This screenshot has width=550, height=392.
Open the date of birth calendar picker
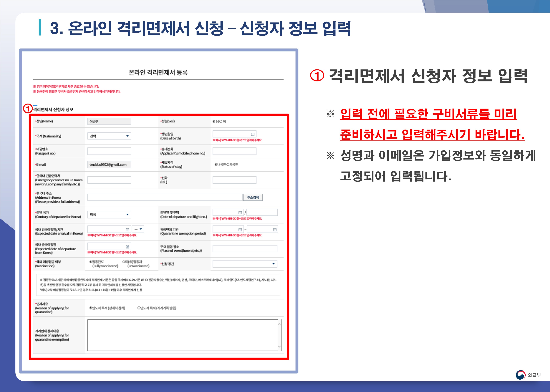point(252,134)
